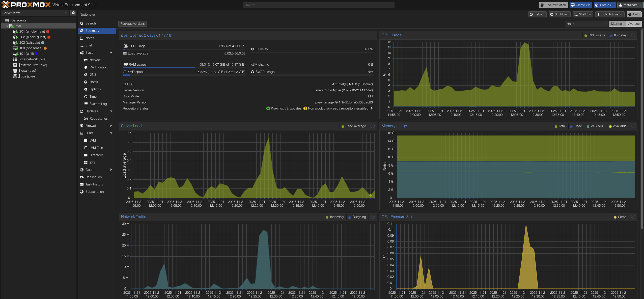The width and height of the screenshot is (644, 299).
Task: Click the Package versions button
Action: click(132, 24)
